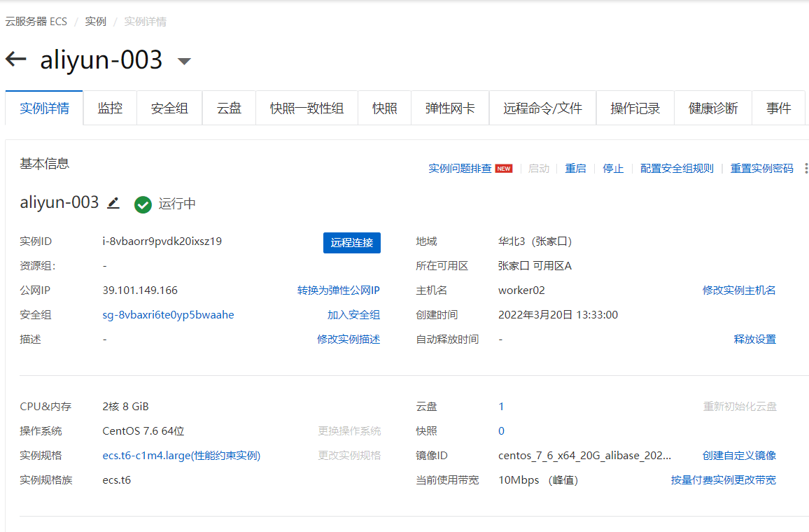The height and width of the screenshot is (532, 809).
Task: Open the more actions vertical dots
Action: 806,168
